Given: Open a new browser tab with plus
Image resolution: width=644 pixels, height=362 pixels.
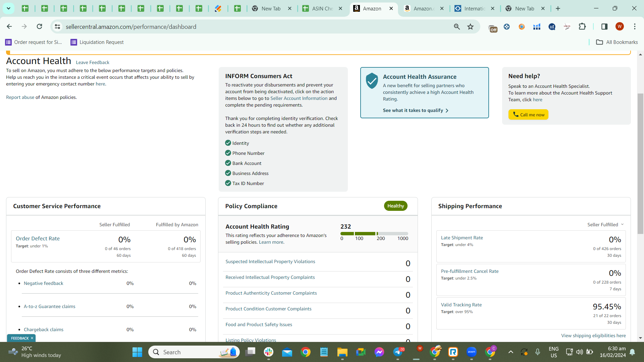Looking at the screenshot, I should [x=558, y=8].
